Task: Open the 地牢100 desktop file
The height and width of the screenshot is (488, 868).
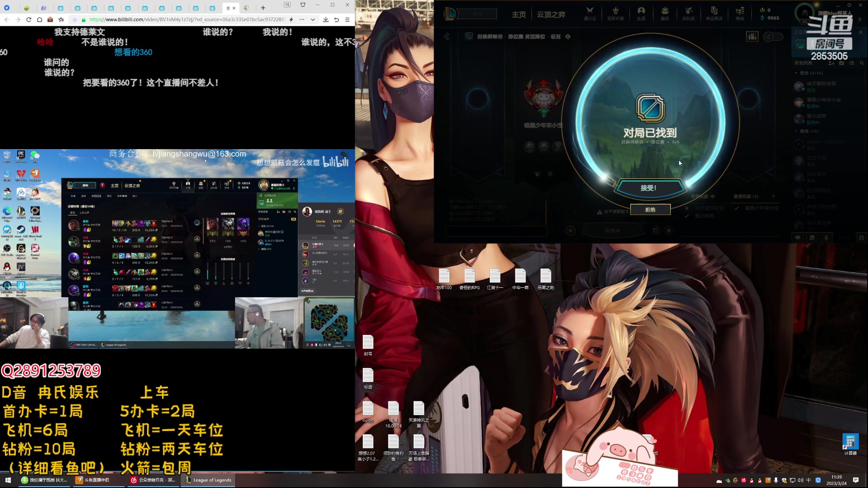Action: click(444, 279)
